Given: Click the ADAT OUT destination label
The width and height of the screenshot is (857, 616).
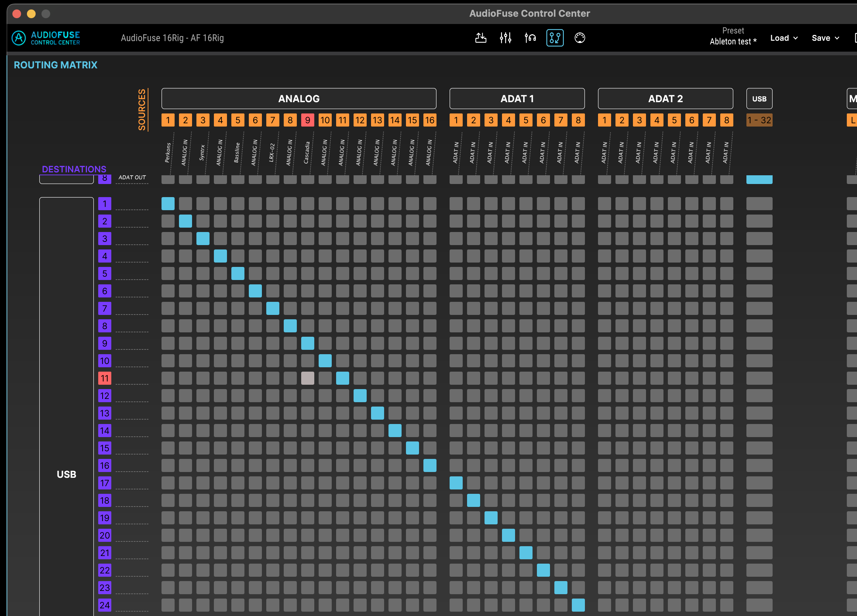Looking at the screenshot, I should [132, 177].
